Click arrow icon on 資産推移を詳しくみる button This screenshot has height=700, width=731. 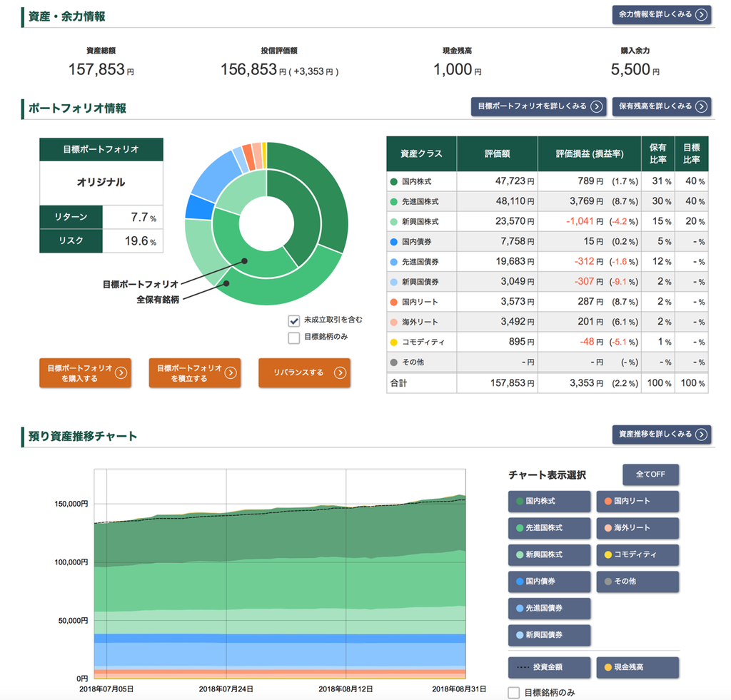point(701,435)
